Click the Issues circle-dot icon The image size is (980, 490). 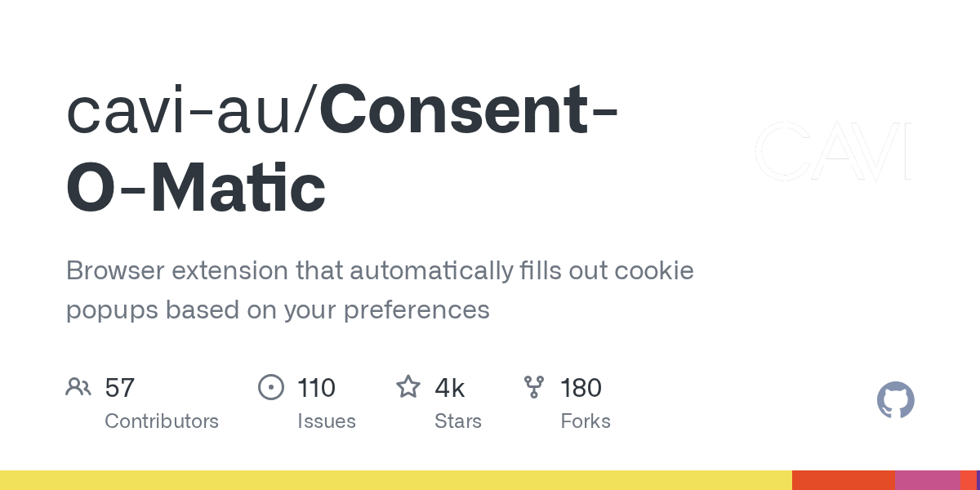coord(271,387)
